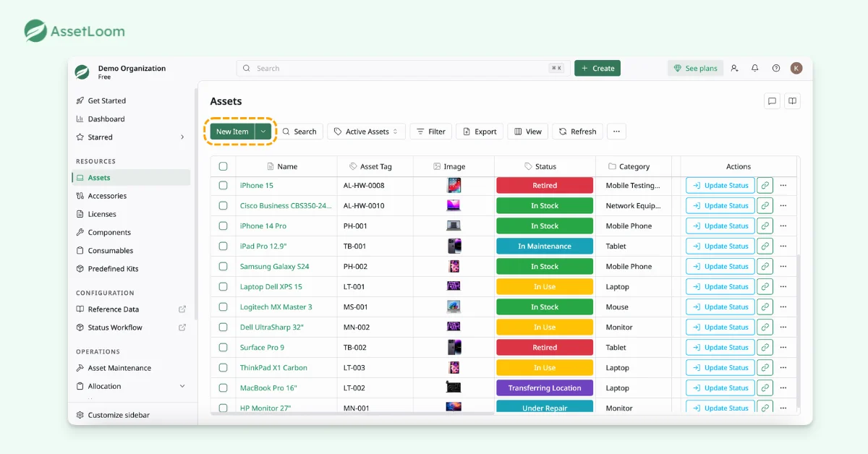Image resolution: width=868 pixels, height=454 pixels.
Task: Click the Export toolbar button
Action: coord(480,132)
